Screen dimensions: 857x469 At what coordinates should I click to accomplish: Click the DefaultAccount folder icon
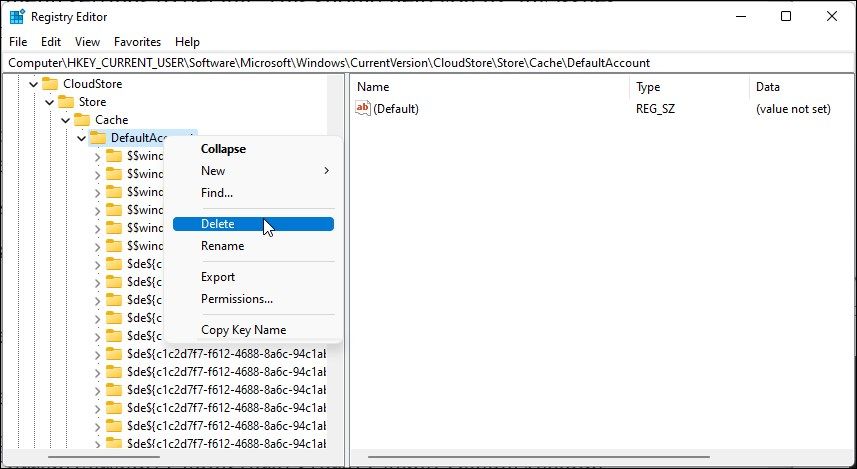[x=98, y=138]
